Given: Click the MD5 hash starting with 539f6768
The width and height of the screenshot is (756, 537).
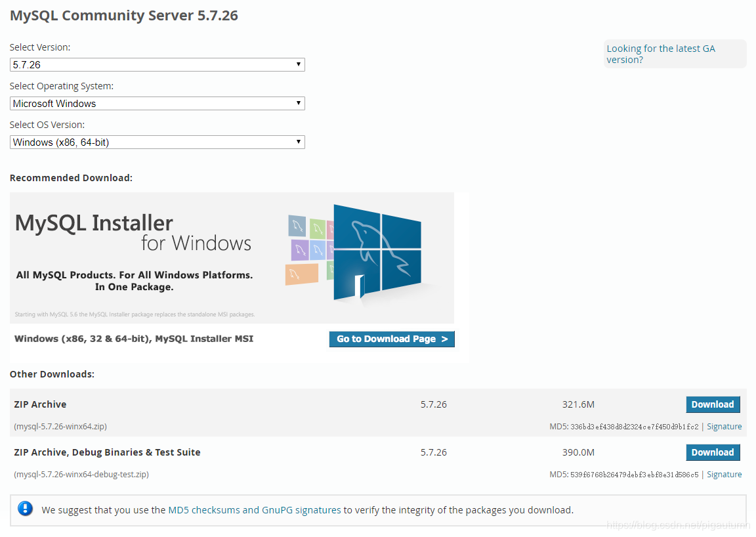Looking at the screenshot, I should pos(635,474).
